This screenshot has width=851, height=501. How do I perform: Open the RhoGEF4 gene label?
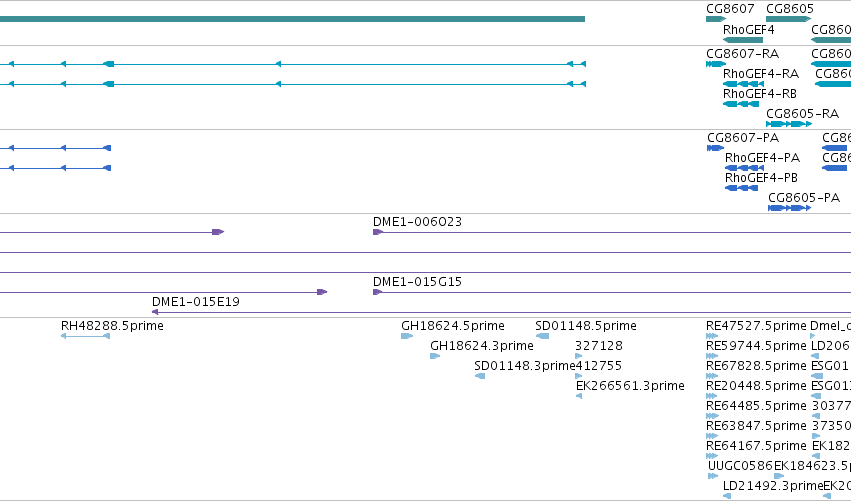point(748,30)
